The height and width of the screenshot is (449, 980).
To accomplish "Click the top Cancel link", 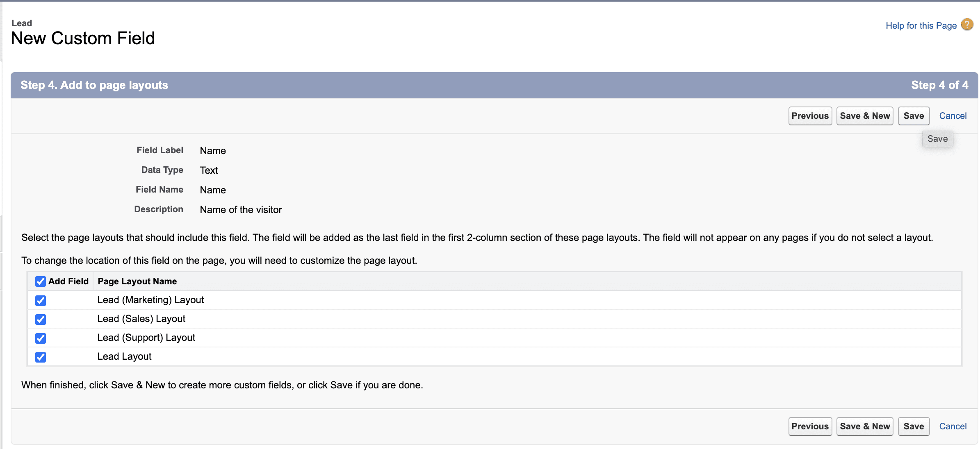I will tap(953, 116).
